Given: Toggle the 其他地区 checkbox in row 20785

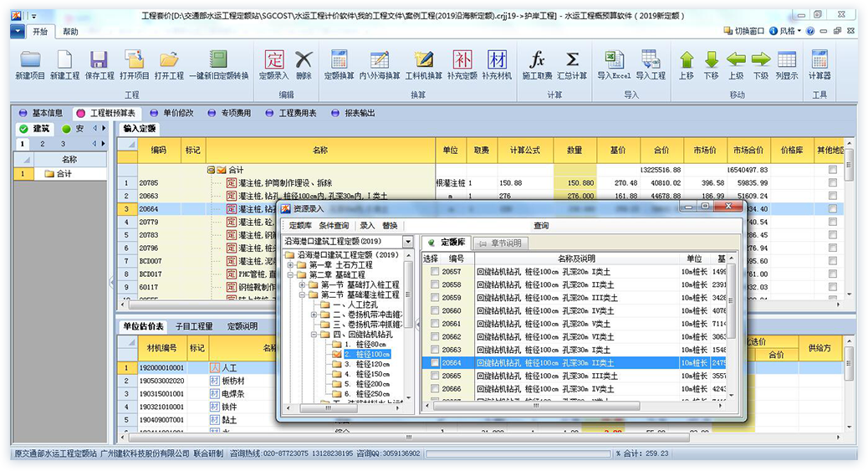Looking at the screenshot, I should click(x=832, y=183).
